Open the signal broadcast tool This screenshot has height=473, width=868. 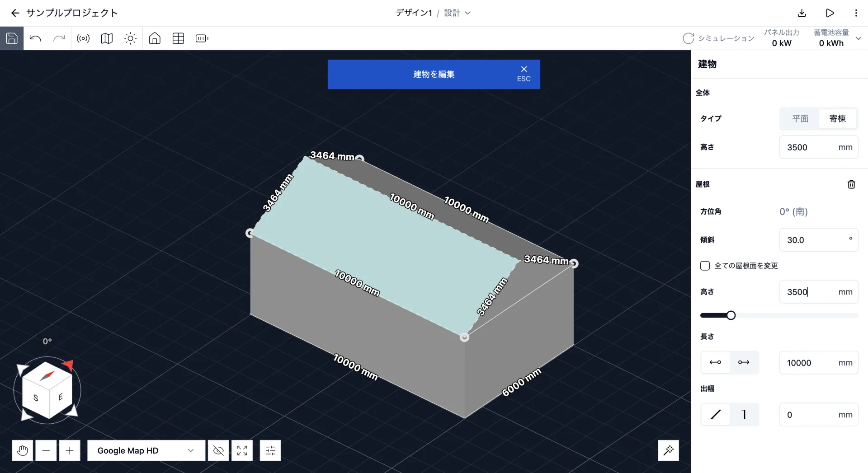coord(83,38)
